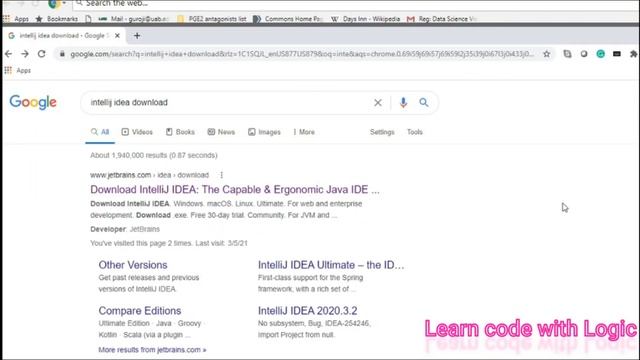The height and width of the screenshot is (360, 640).
Task: Focus the Google search input field
Action: coord(229,102)
